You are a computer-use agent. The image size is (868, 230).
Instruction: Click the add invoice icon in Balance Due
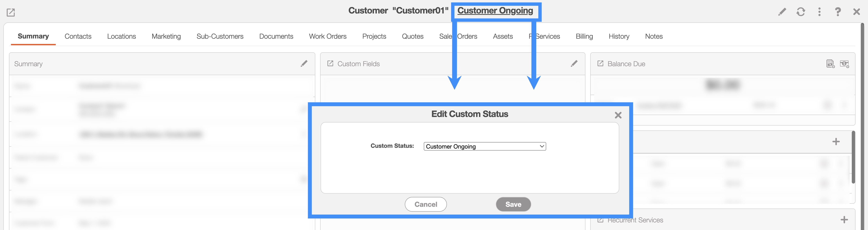830,64
